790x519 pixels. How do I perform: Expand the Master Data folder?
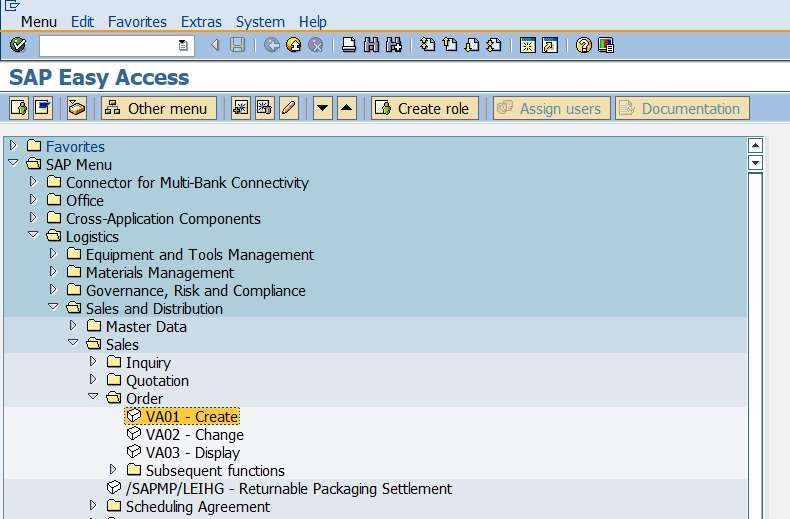pyautogui.click(x=73, y=326)
